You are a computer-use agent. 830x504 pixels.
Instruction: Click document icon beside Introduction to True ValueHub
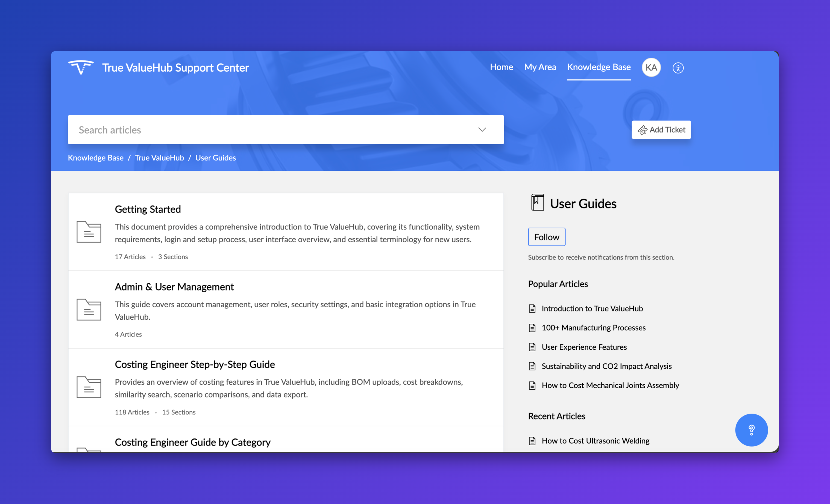click(532, 308)
